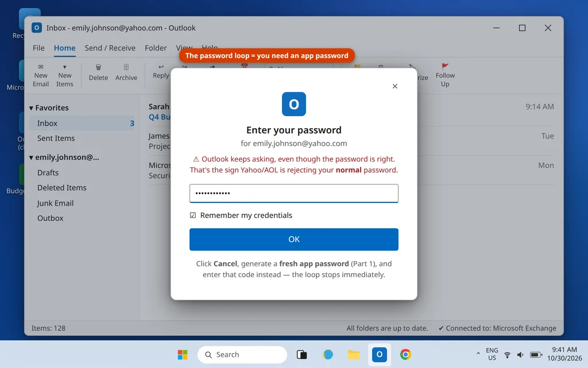Image resolution: width=588 pixels, height=368 pixels.
Task: Click the battery status icon
Action: [536, 354]
